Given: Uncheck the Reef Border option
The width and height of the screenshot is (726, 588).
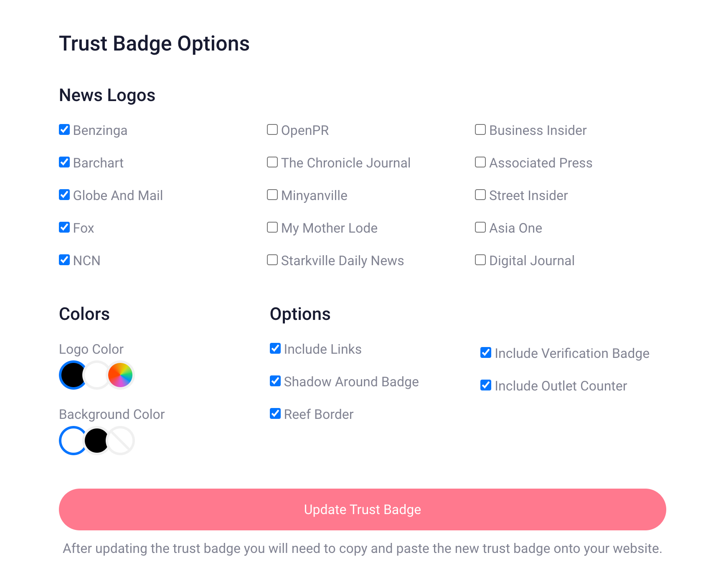Looking at the screenshot, I should click(275, 413).
